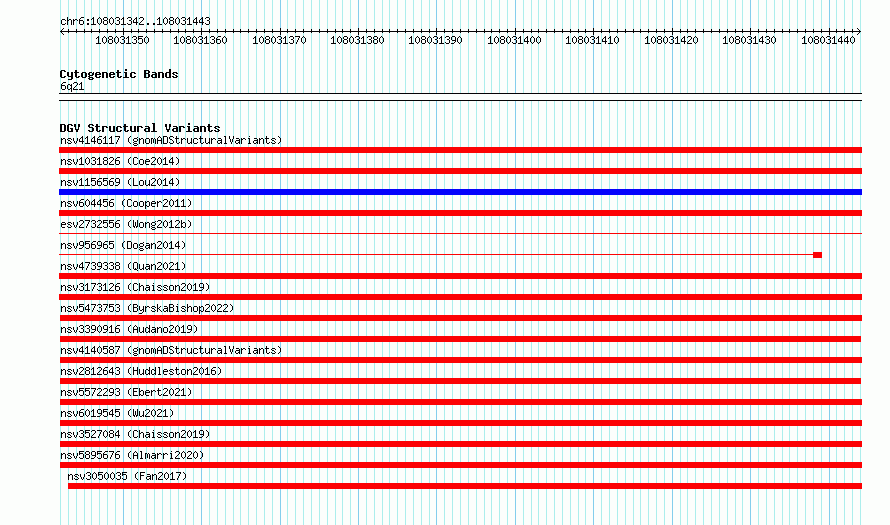Select nsv3390916 (Audano2019) label

click(x=129, y=329)
